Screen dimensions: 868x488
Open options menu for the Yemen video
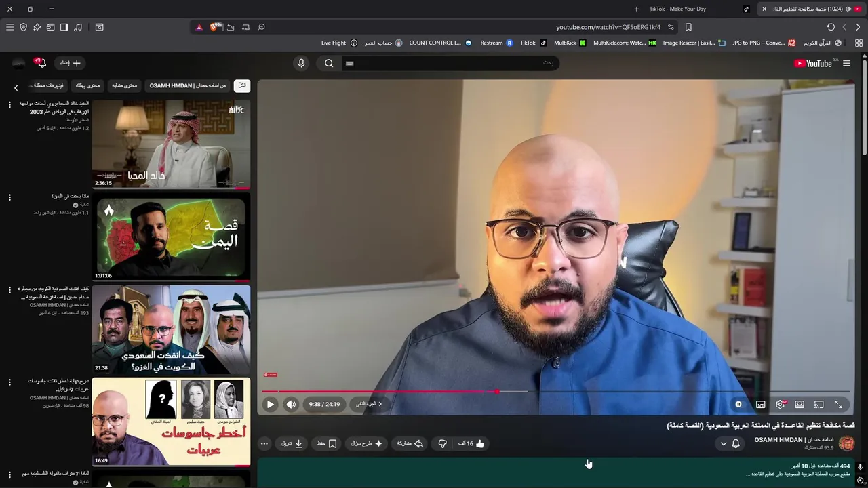pyautogui.click(x=9, y=197)
